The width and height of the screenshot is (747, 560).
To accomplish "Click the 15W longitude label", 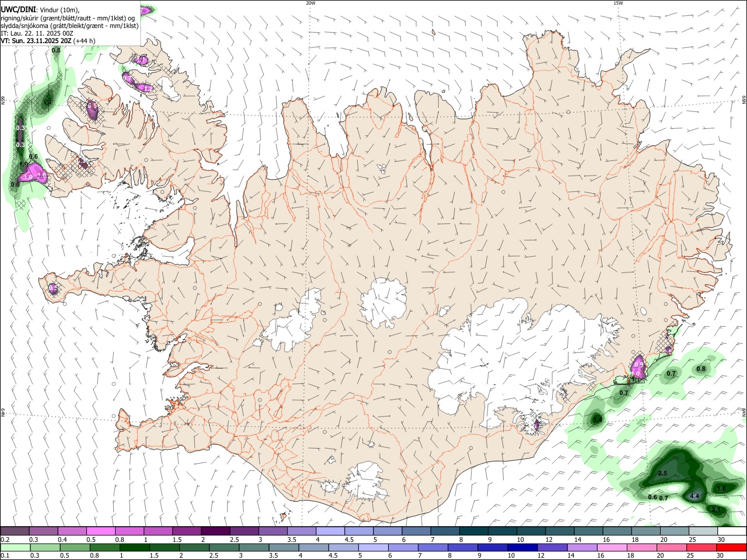I will 618,3.
